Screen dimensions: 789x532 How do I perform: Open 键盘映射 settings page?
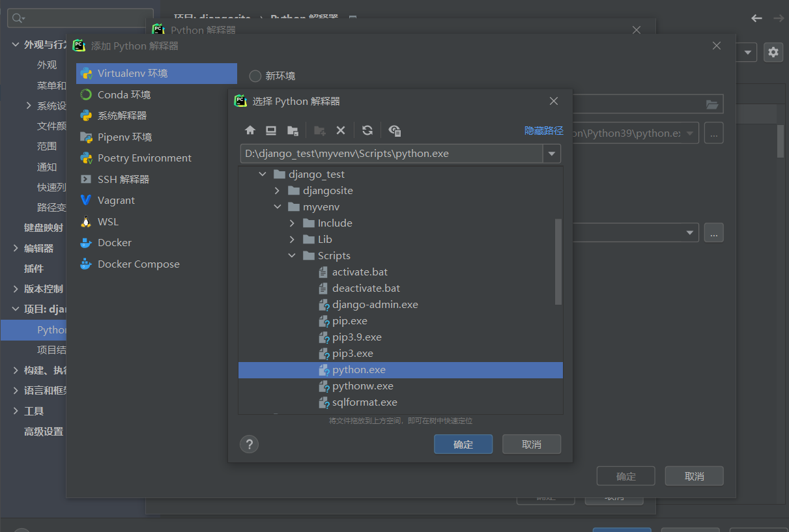pyautogui.click(x=44, y=227)
